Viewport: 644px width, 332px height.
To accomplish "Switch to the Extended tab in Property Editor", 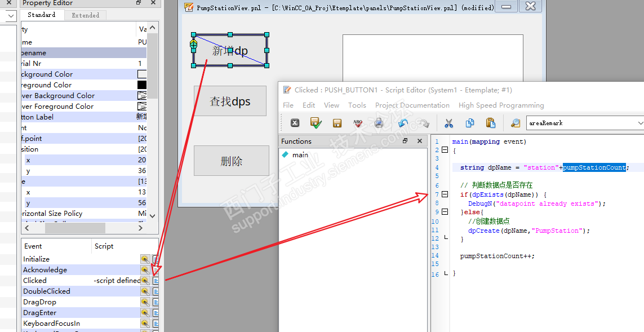I will tap(86, 15).
